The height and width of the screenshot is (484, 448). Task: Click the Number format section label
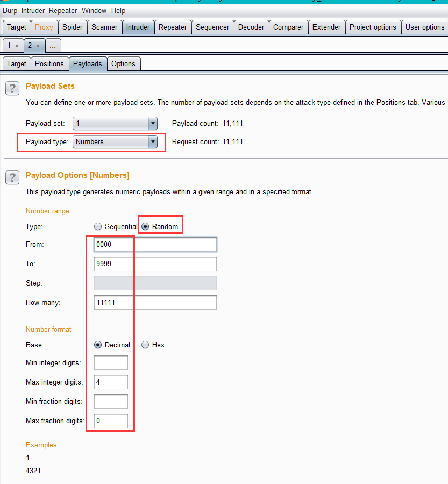48,329
